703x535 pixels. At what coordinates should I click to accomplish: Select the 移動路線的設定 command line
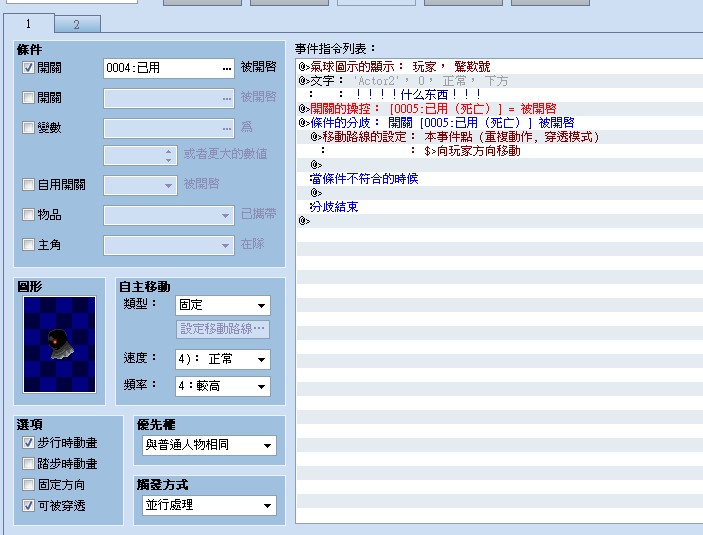tap(499, 137)
